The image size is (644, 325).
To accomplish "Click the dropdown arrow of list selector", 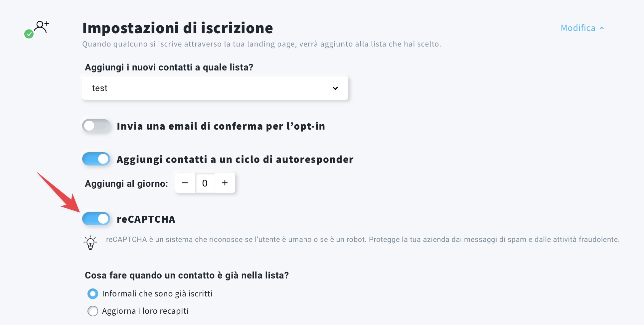I will pyautogui.click(x=335, y=88).
